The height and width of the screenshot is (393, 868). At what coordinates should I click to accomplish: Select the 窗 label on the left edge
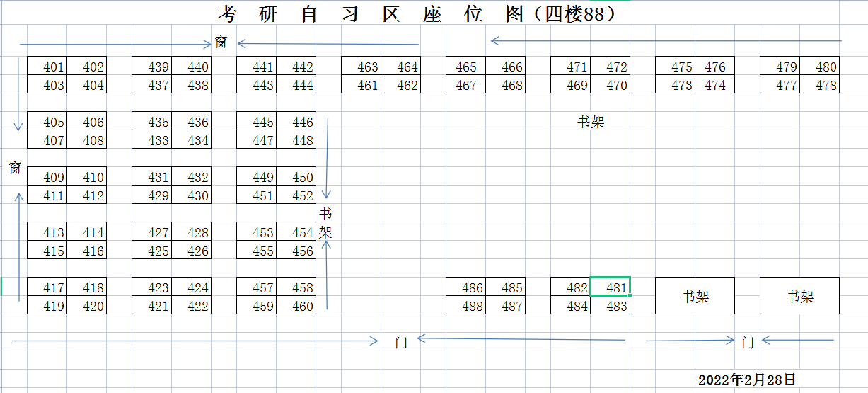[15, 168]
